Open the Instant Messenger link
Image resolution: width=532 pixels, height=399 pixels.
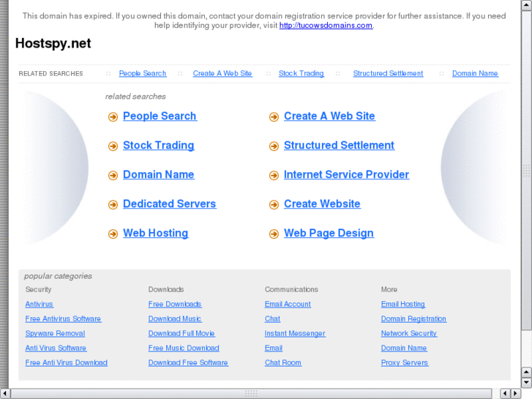295,333
